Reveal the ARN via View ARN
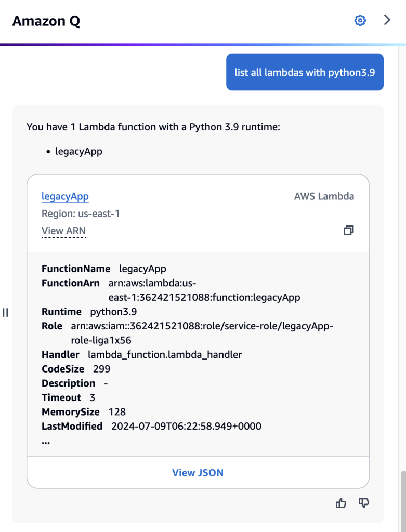The width and height of the screenshot is (406, 532). coord(63,231)
